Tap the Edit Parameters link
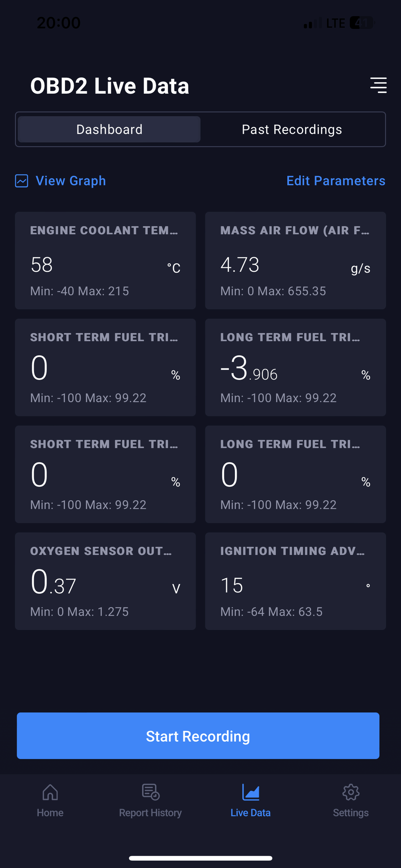The width and height of the screenshot is (401, 868). [336, 181]
